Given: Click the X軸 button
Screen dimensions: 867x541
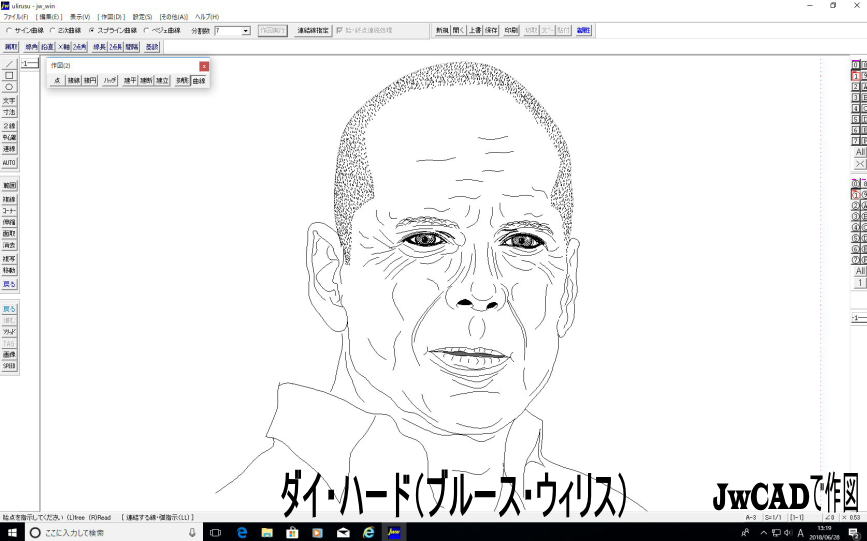Looking at the screenshot, I should 64,47.
